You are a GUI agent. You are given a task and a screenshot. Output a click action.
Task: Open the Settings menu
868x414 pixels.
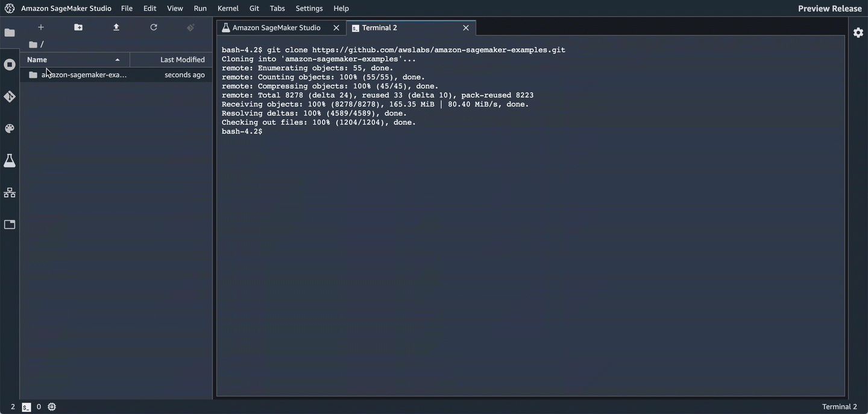point(309,8)
